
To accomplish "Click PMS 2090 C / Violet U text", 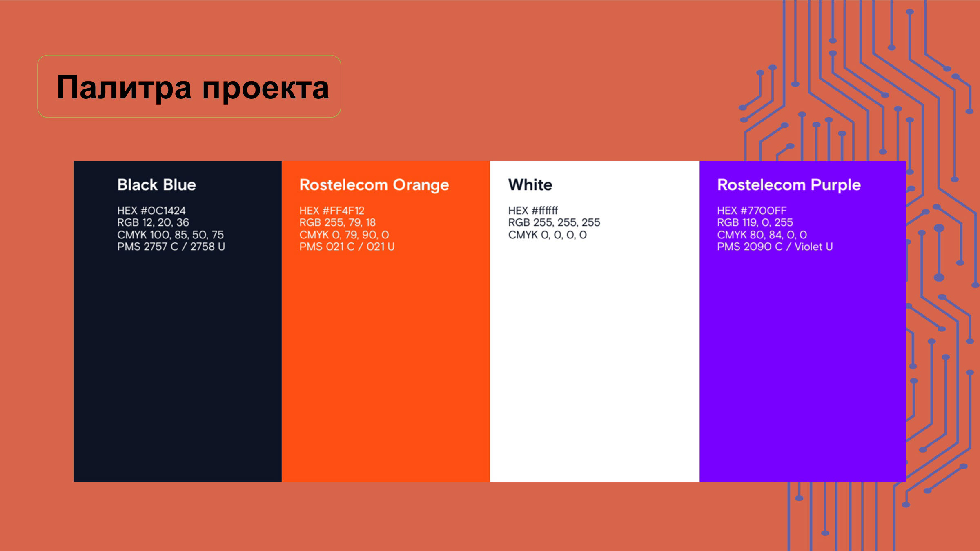I will pyautogui.click(x=775, y=247).
